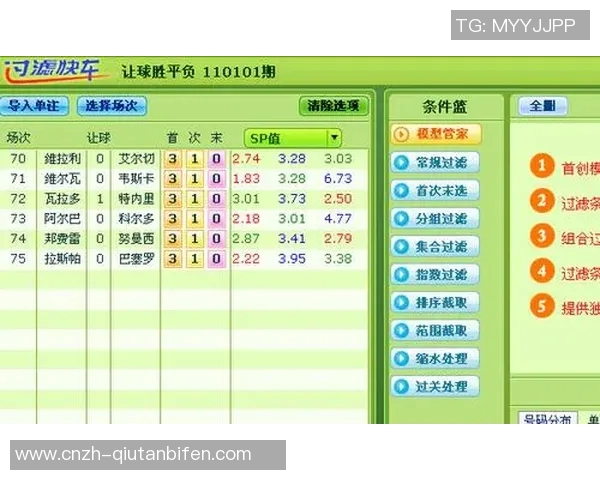
Task: Toggle result 3 for match 73
Action: (173, 219)
